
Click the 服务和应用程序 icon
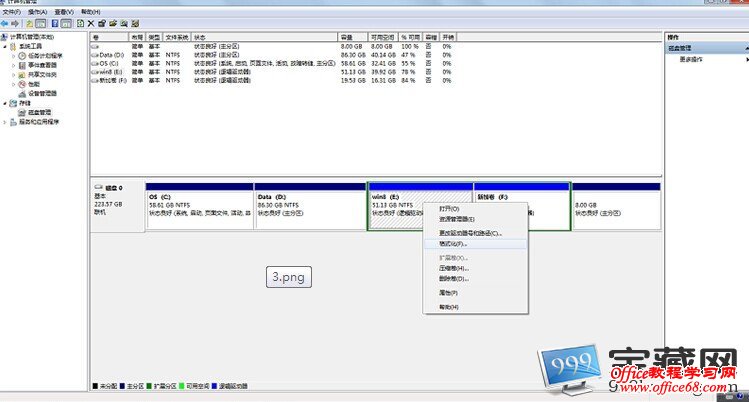tap(13, 122)
